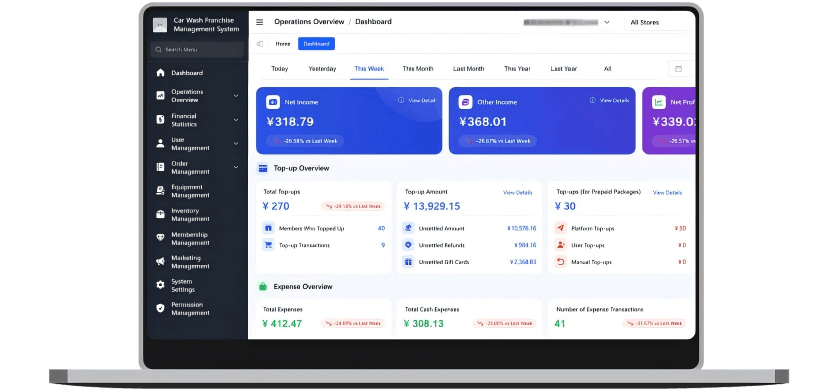Click the collapse tabs icon beside Home

coord(260,44)
